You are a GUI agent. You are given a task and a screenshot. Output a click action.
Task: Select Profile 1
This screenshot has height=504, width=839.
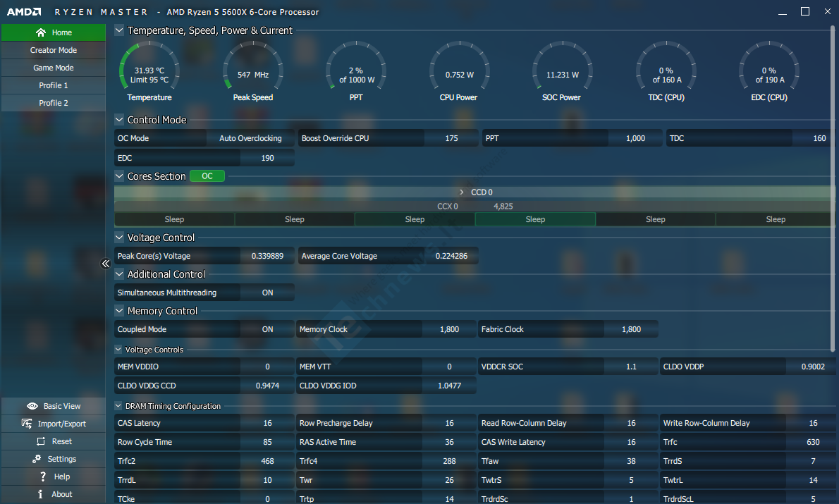54,85
